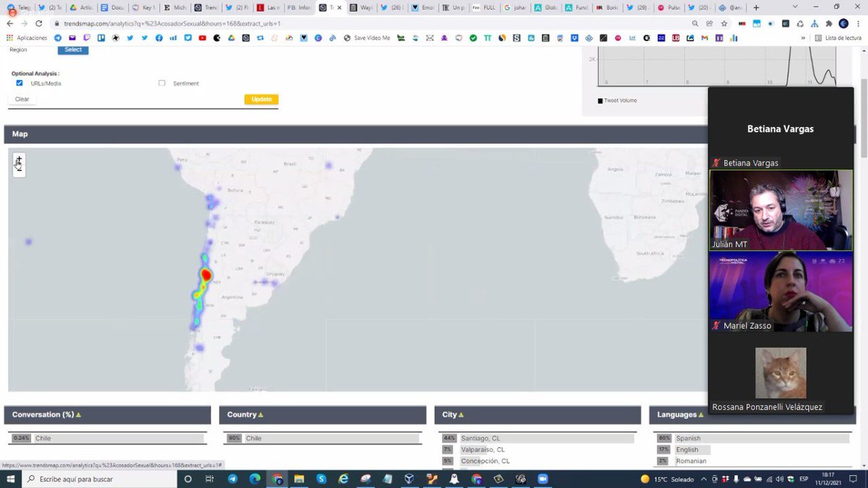Sort the Languages panel with its arrow
This screenshot has width=868, height=488.
[x=700, y=415]
